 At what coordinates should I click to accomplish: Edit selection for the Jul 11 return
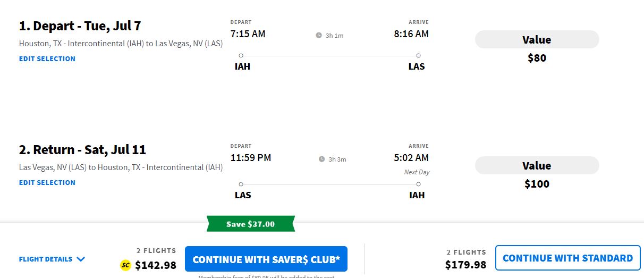(x=47, y=183)
